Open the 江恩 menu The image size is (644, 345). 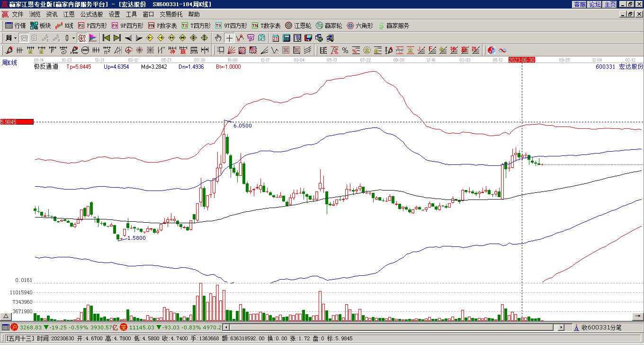point(69,14)
